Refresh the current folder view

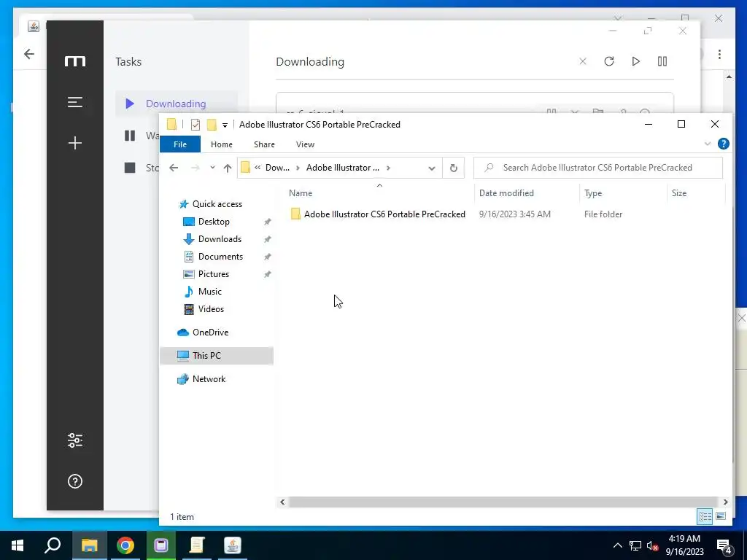(x=454, y=168)
